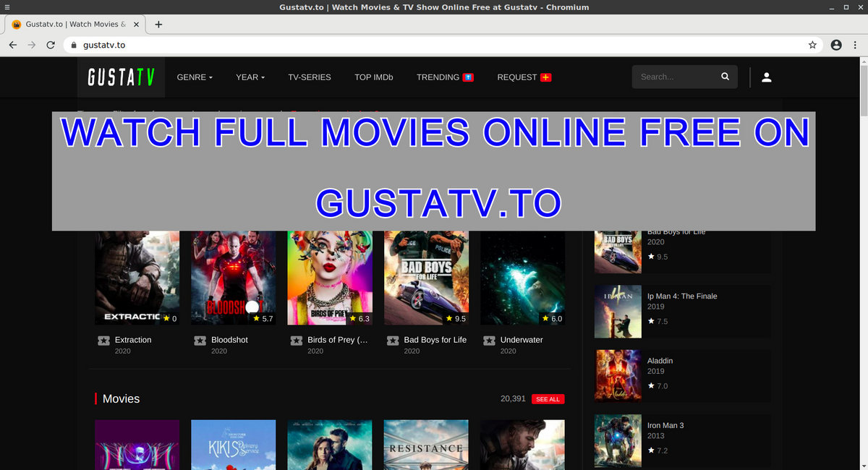Screen dimensions: 868x470
Task: Open the Chromium profile avatar
Action: pyautogui.click(x=836, y=45)
